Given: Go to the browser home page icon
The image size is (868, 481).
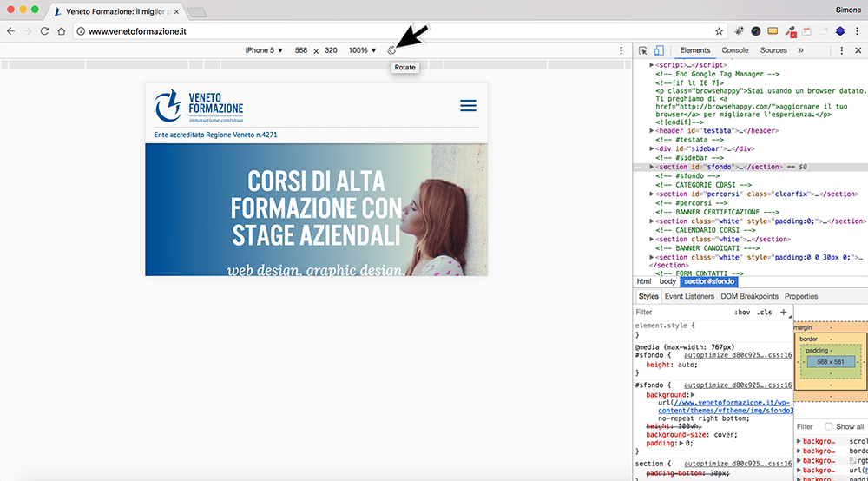Looking at the screenshot, I should [62, 31].
